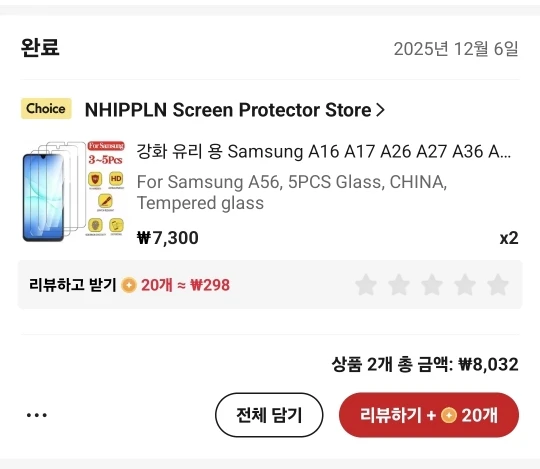Open the 강화 유리 용 Samsung product title

pyautogui.click(x=324, y=152)
